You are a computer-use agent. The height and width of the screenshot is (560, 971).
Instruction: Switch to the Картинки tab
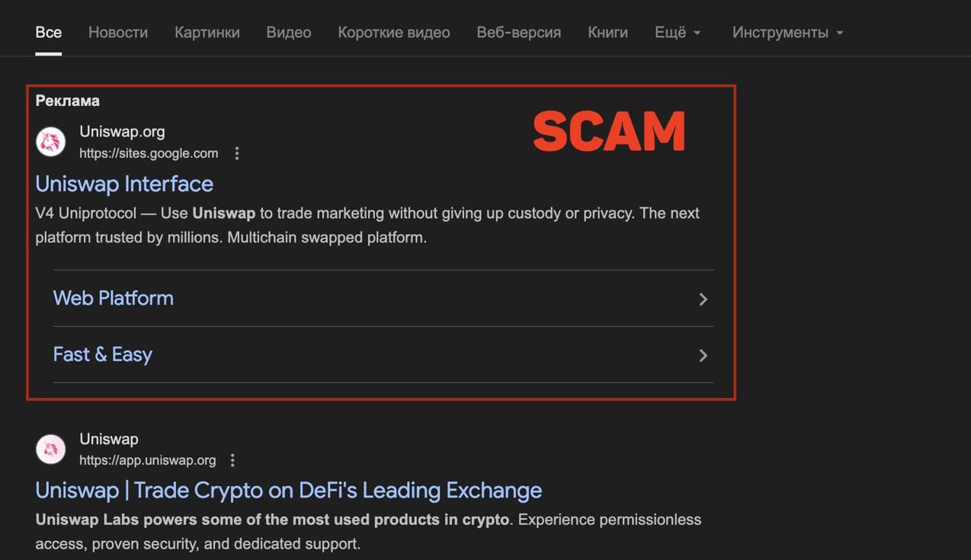[x=207, y=33]
